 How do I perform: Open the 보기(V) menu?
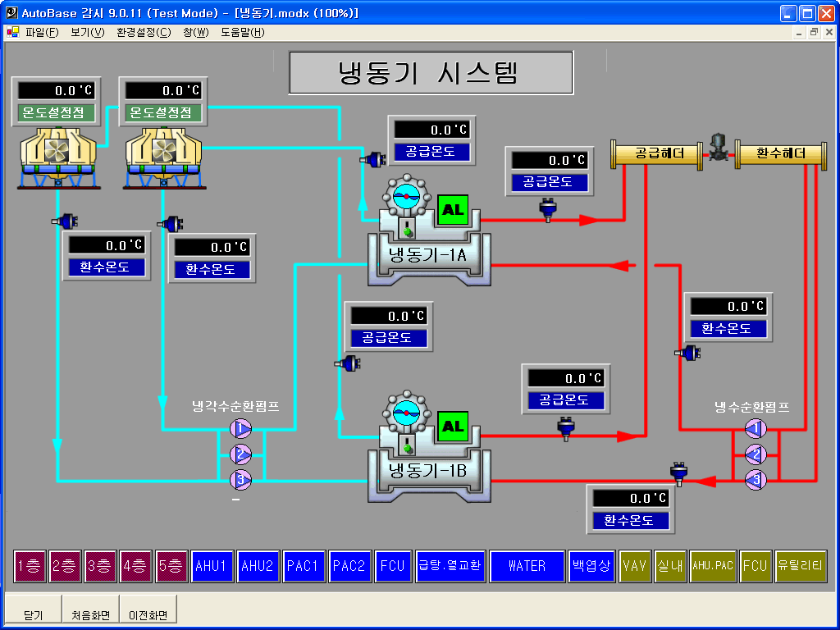88,33
